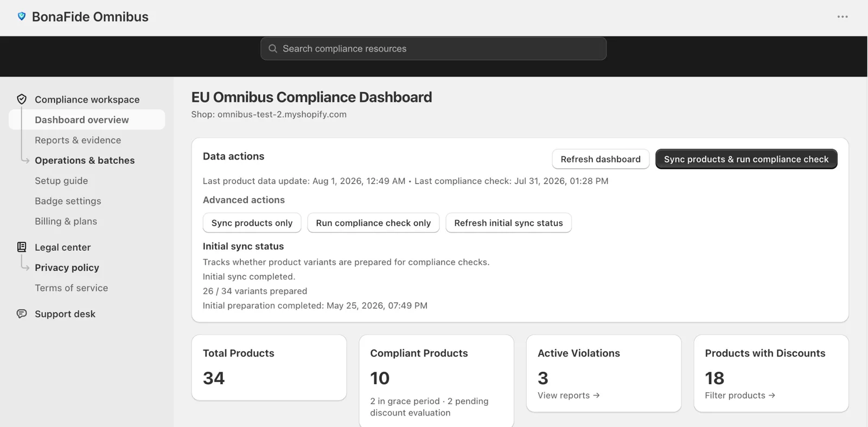Viewport: 868px width, 427px height.
Task: Click the Last product data update timestamp
Action: (304, 181)
